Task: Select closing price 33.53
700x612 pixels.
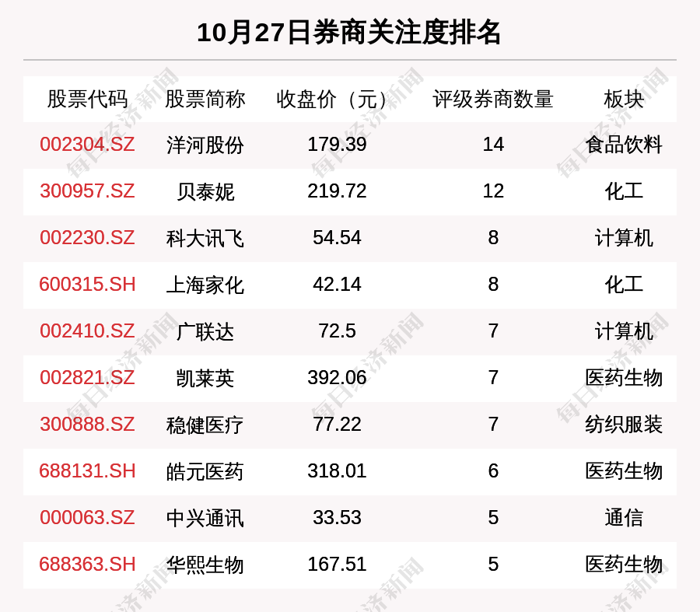Action: [337, 518]
